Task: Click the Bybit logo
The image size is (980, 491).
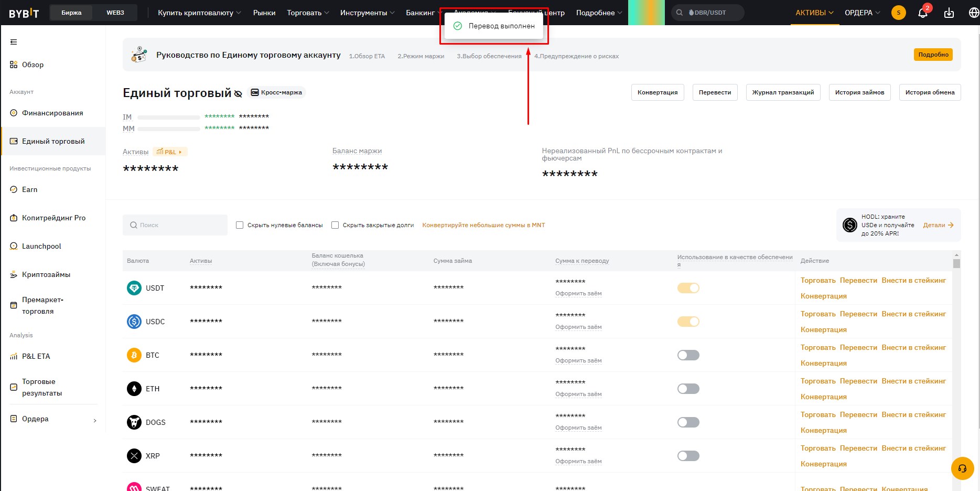Action: 24,13
